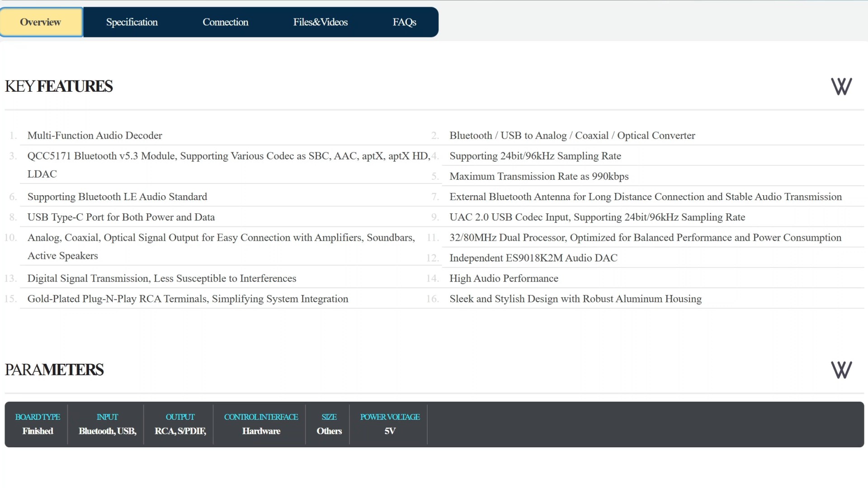
Task: Click the W logo icon beside Key Features
Action: click(841, 86)
